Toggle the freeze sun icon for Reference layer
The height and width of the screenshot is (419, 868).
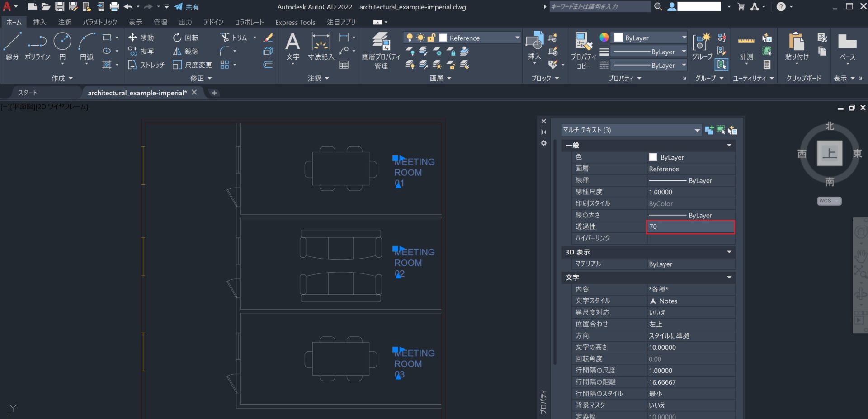click(x=420, y=38)
